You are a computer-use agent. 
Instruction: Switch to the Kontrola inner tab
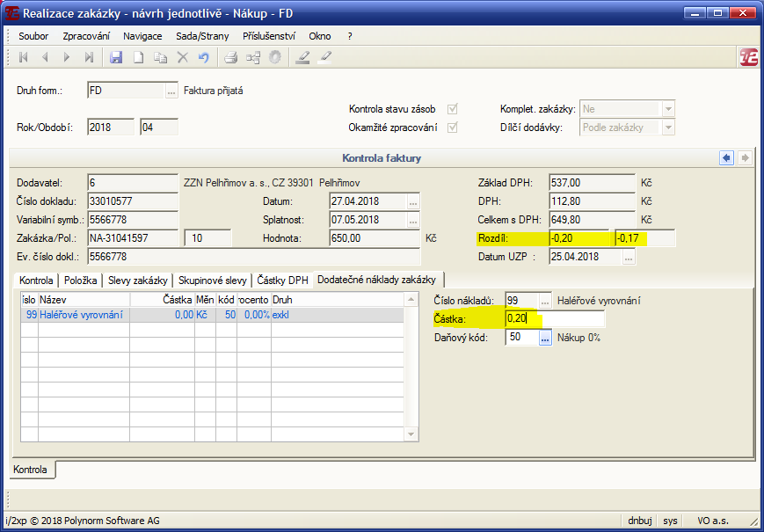[x=36, y=281]
